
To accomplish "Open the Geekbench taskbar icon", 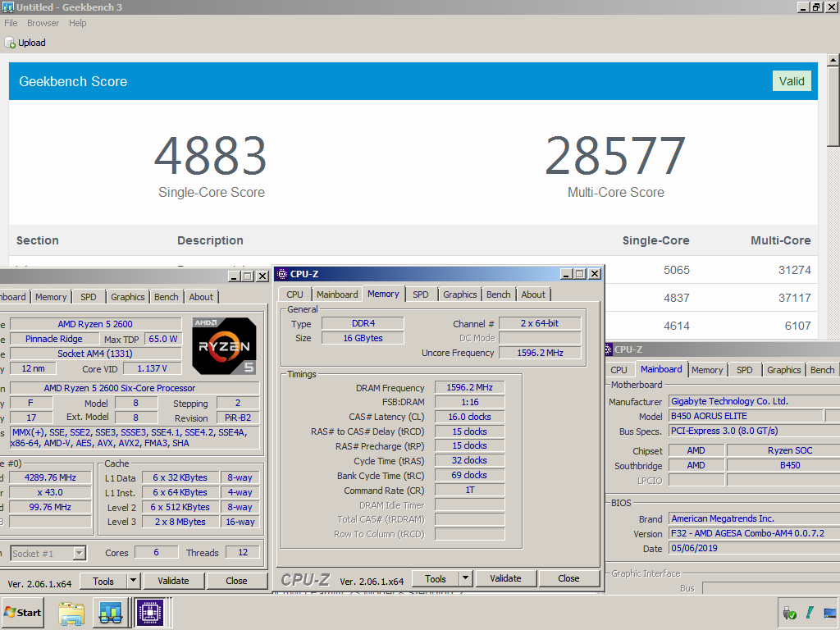I will (x=111, y=612).
